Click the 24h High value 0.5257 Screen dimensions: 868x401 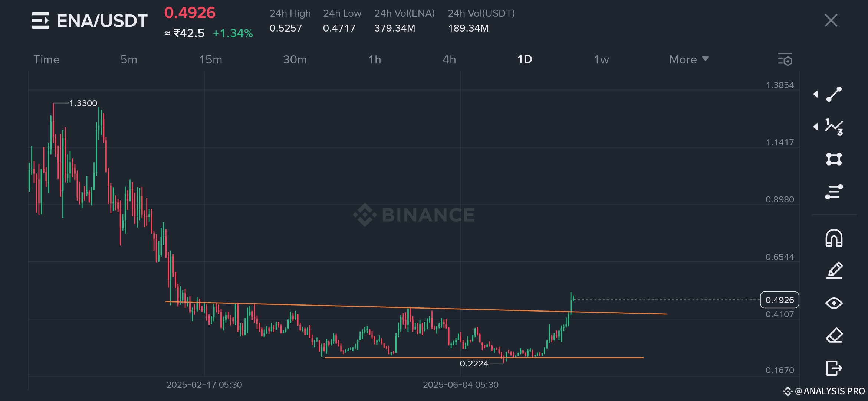coord(286,28)
